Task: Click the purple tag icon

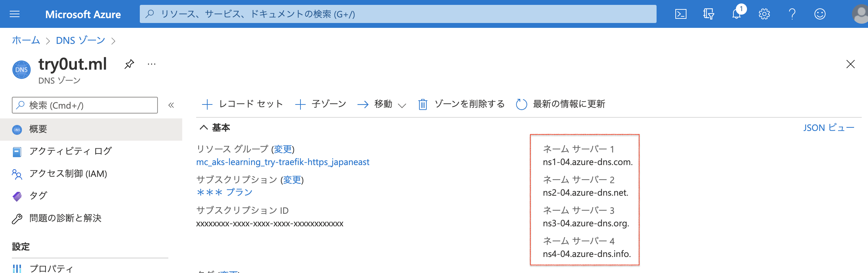Action: point(17,196)
